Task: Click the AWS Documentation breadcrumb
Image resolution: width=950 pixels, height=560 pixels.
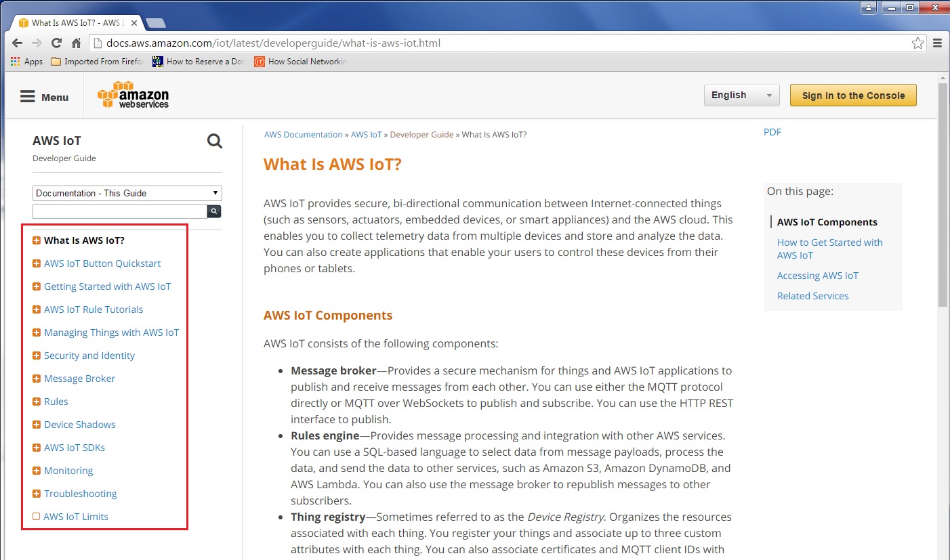Action: (304, 135)
